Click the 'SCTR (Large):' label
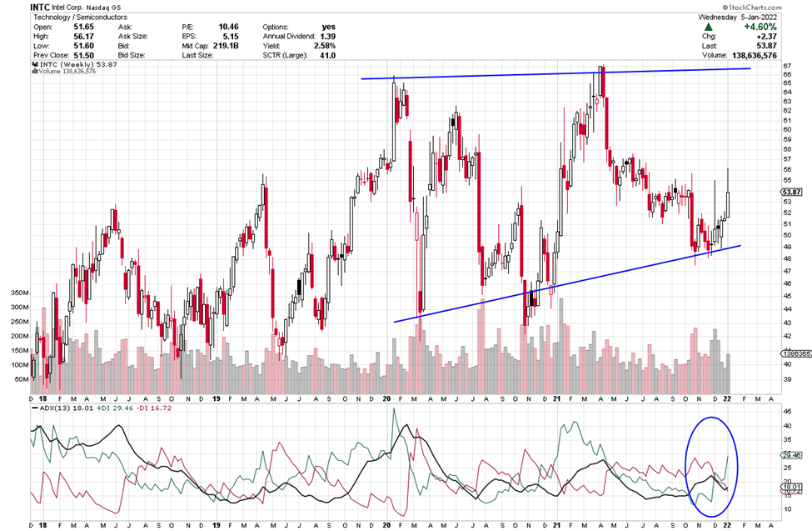 (x=286, y=55)
